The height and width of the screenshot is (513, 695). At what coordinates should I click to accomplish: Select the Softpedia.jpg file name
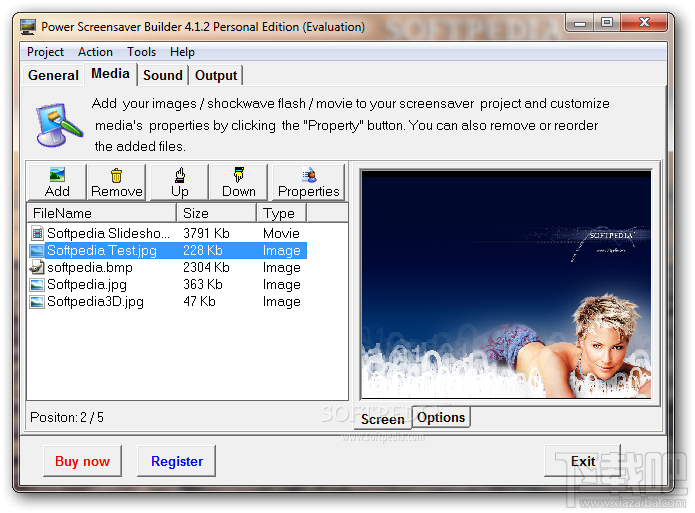[87, 285]
